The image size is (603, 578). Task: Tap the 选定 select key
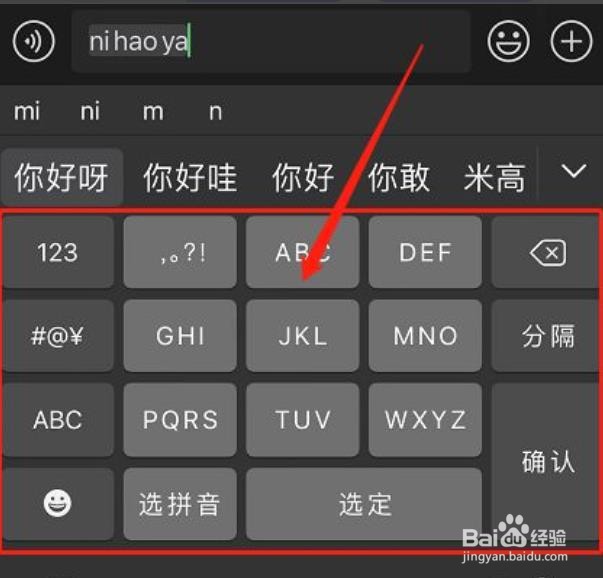pyautogui.click(x=364, y=504)
